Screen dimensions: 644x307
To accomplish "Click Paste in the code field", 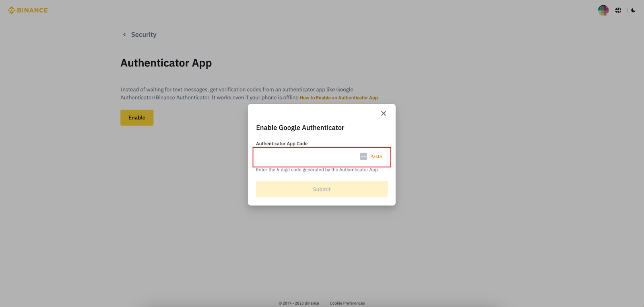I will (x=376, y=157).
